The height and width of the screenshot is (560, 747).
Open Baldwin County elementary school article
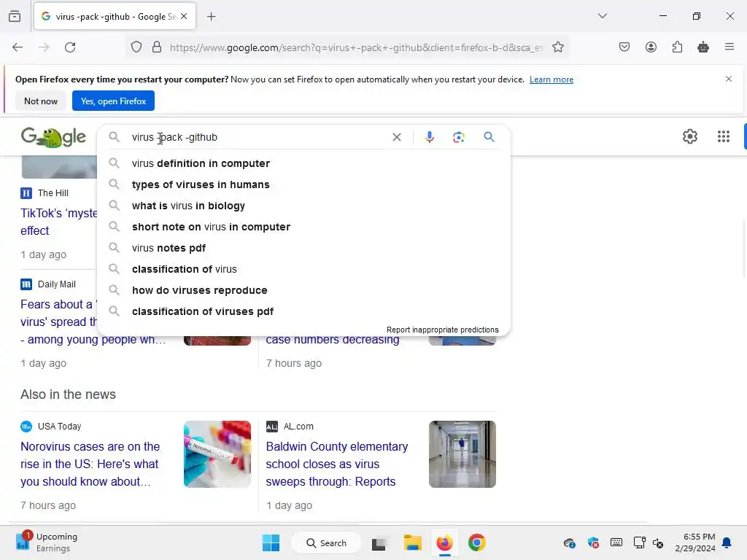tap(337, 464)
